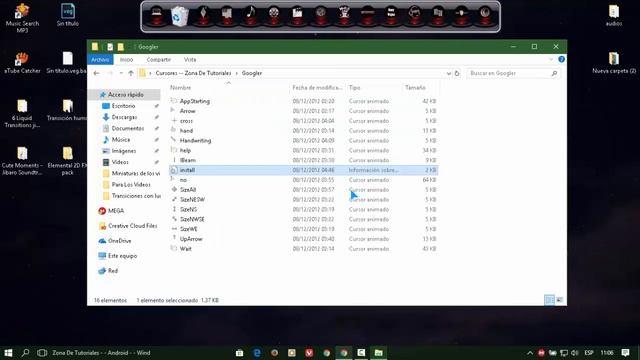Open Escritorio in quick access

tap(123, 106)
